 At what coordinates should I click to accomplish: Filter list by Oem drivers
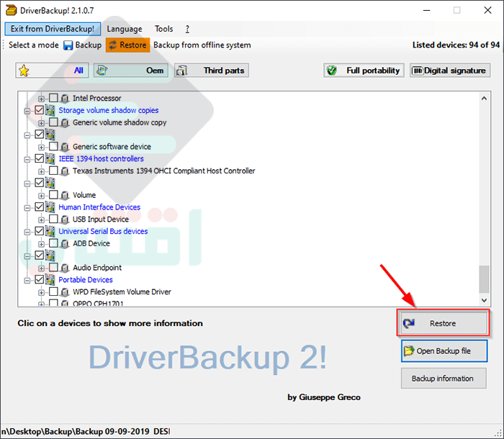pyautogui.click(x=131, y=71)
